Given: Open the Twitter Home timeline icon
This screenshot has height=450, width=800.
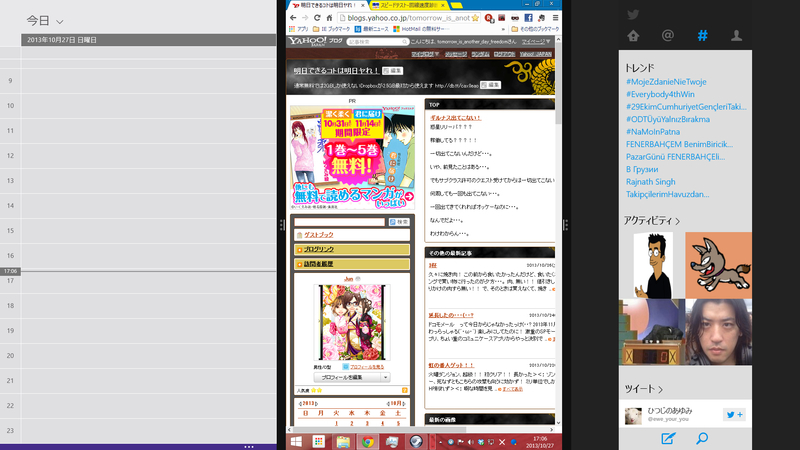Looking at the screenshot, I should pyautogui.click(x=633, y=36).
